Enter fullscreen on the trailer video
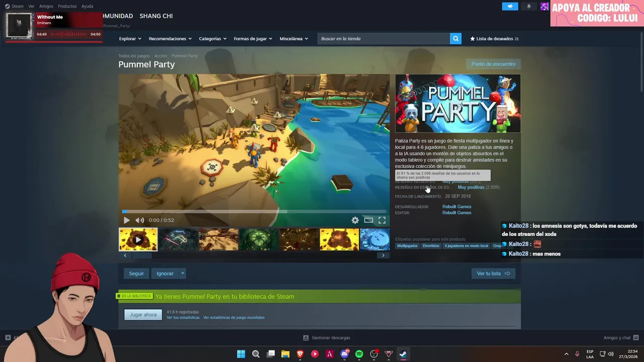The image size is (644, 362). [x=382, y=220]
